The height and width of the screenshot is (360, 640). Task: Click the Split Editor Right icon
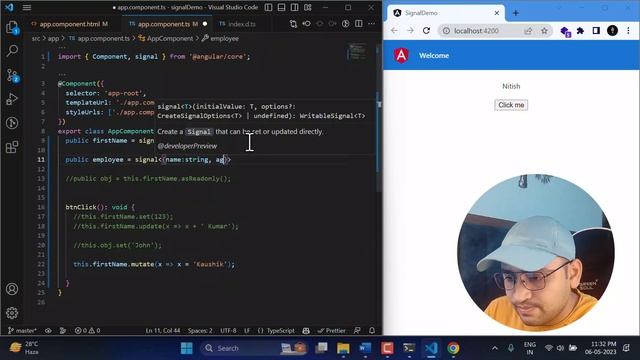(358, 24)
